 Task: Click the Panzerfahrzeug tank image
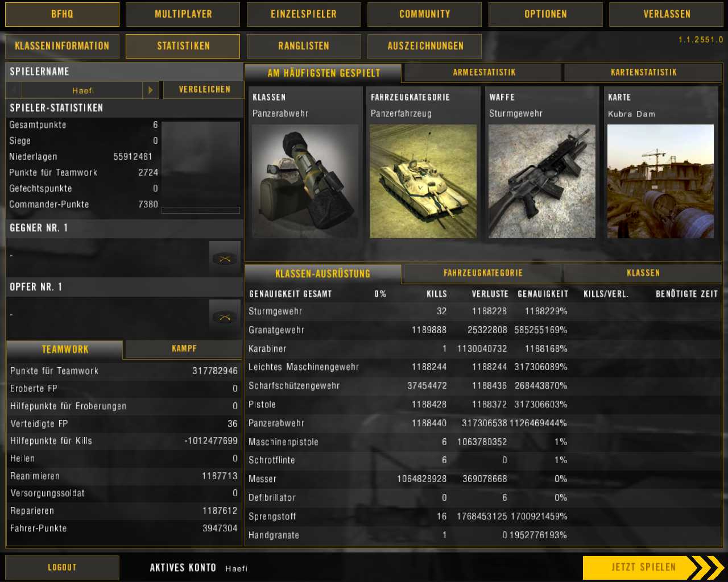(x=423, y=181)
